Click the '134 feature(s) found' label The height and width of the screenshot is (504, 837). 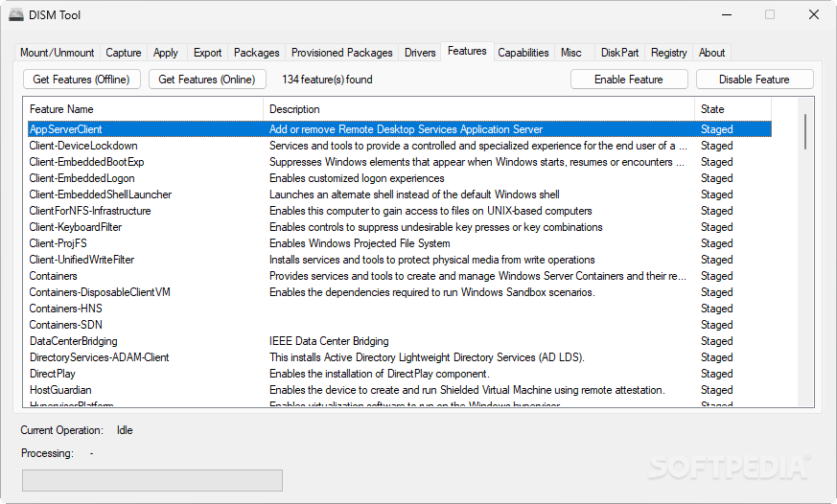(x=327, y=80)
